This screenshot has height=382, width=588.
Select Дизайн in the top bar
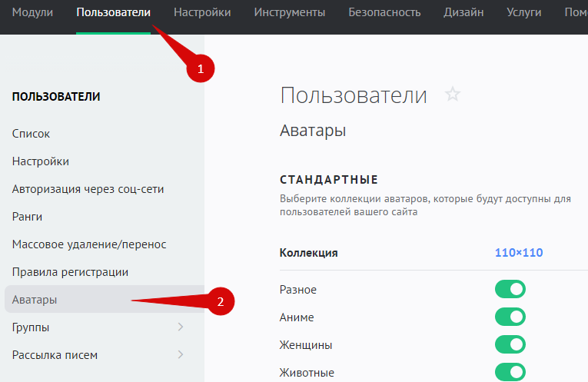click(x=463, y=12)
